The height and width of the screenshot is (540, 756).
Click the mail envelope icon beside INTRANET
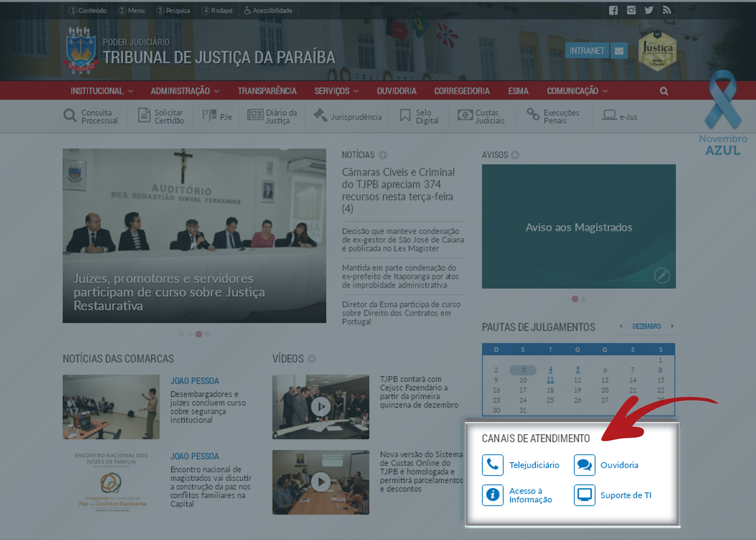619,51
